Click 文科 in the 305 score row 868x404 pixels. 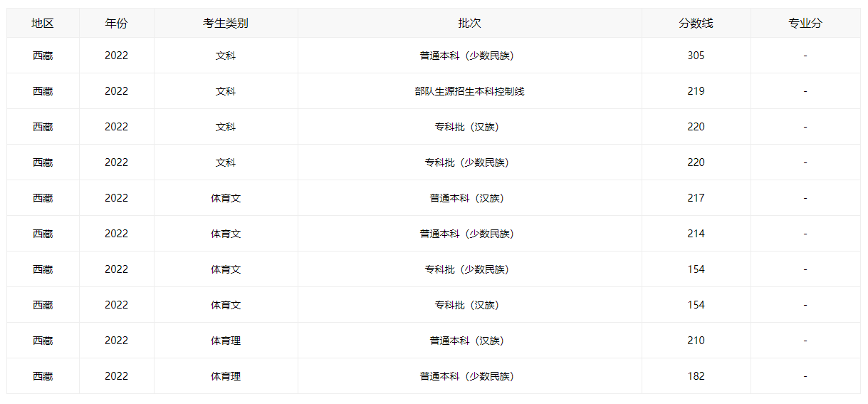pos(226,56)
